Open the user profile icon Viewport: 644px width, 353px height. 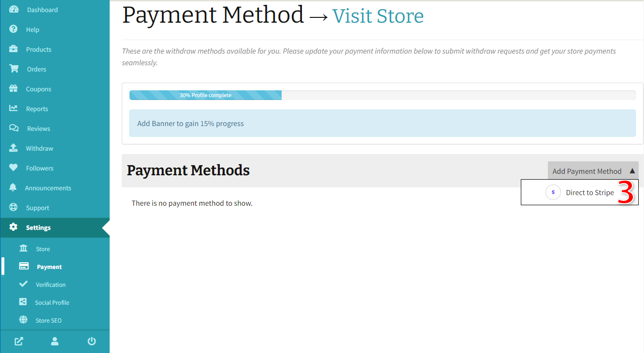coord(55,341)
